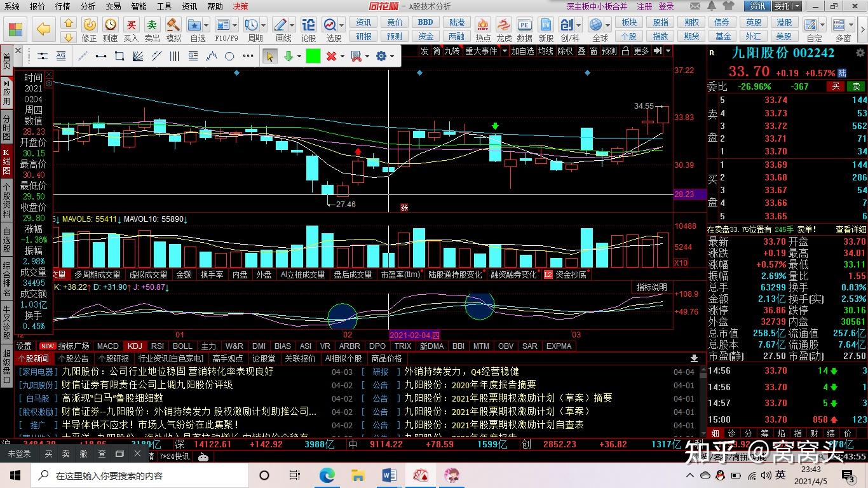Switch to the BOLL indicator tab
This screenshot has height=488, width=868.
[x=182, y=346]
